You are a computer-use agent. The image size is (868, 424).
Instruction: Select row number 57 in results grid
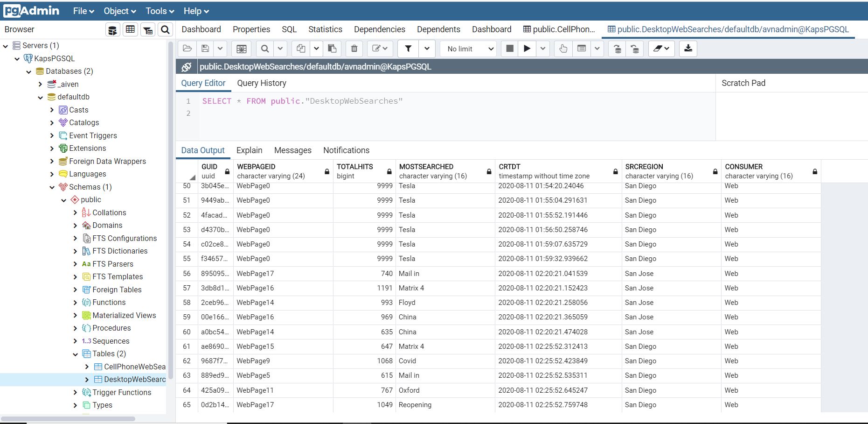187,288
